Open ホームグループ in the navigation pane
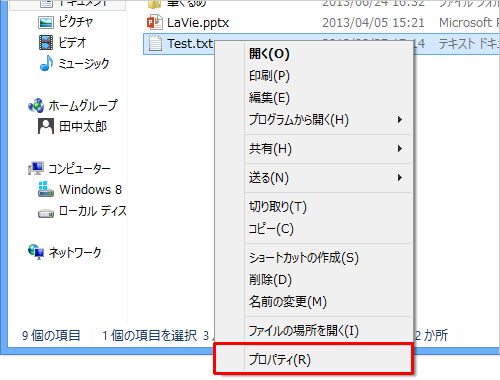Image resolution: width=500 pixels, height=380 pixels. (x=83, y=106)
